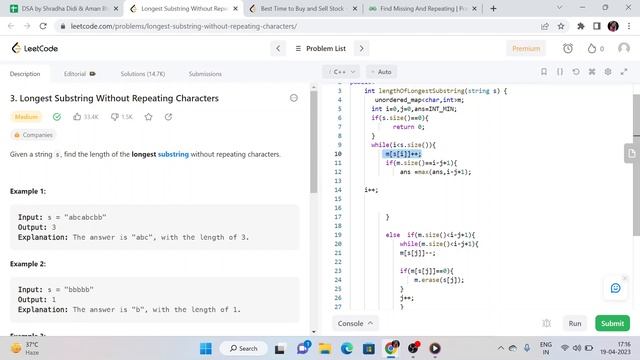Click the taskbar Search box
The height and width of the screenshot is (360, 640).
point(244,348)
